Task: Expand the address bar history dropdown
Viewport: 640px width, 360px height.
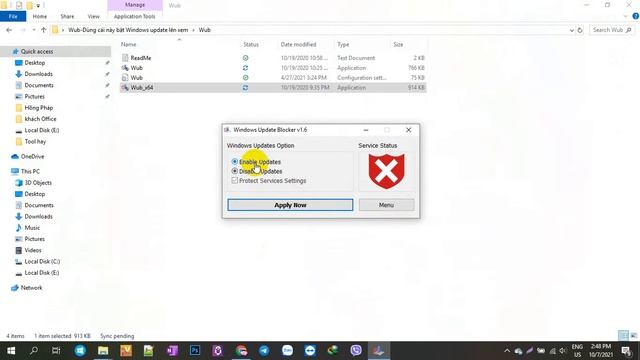Action: pos(571,30)
